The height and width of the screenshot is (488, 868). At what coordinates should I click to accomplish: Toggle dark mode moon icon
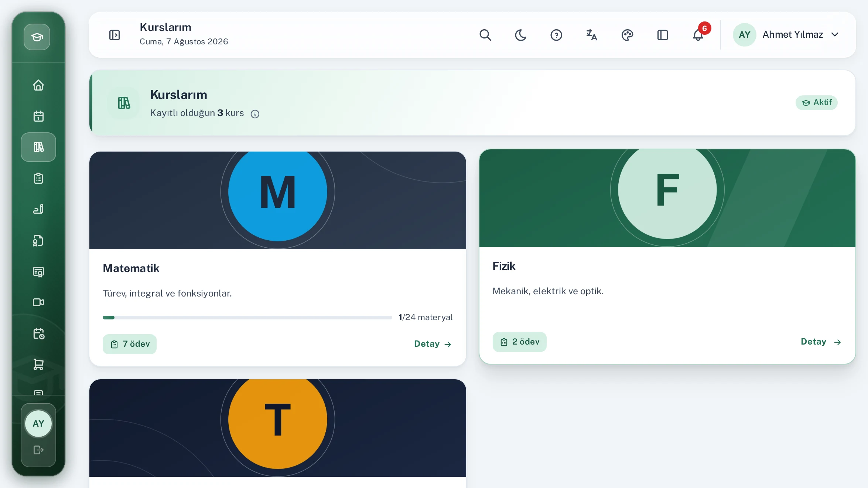(x=521, y=35)
